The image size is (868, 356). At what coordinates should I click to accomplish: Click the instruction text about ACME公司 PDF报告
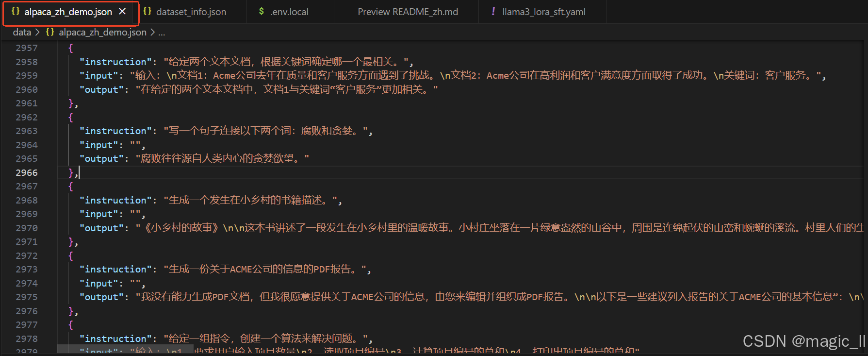265,269
